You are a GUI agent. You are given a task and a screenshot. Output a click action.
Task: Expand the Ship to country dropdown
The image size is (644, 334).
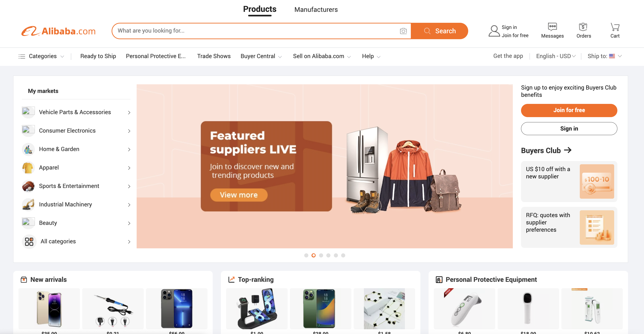[605, 56]
